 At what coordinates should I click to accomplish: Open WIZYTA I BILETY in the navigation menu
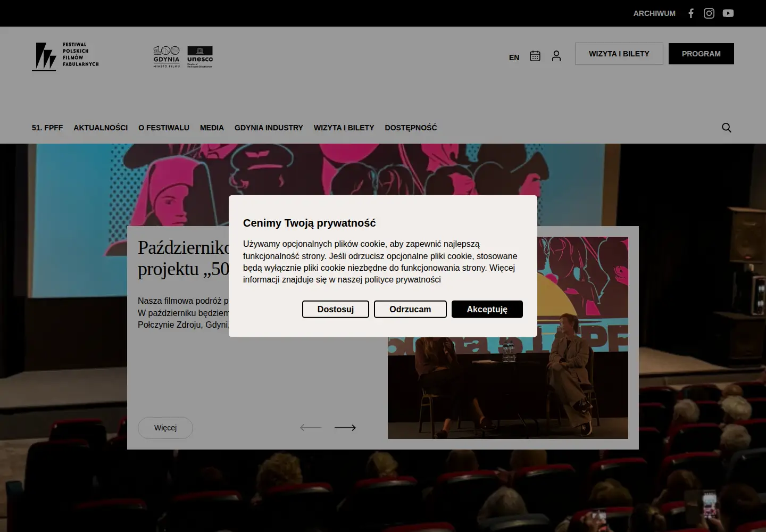pos(344,128)
